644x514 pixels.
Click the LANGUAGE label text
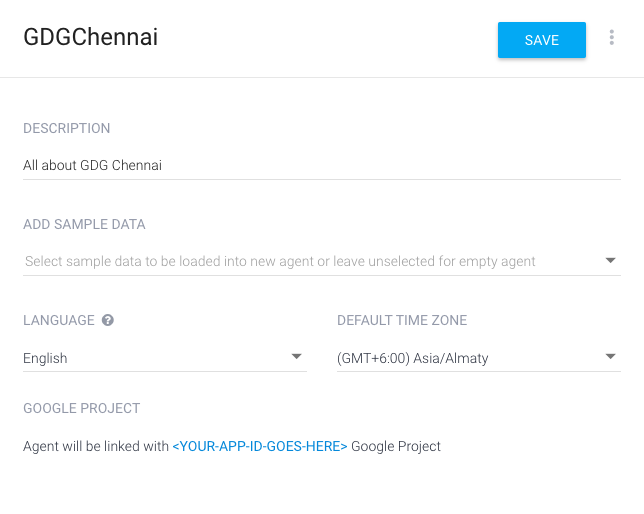pos(59,321)
